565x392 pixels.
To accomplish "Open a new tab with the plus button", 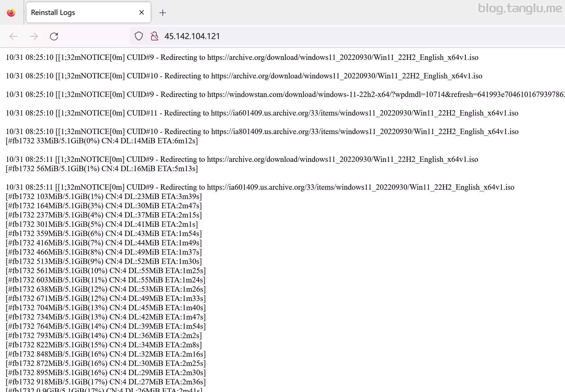I will click(163, 13).
